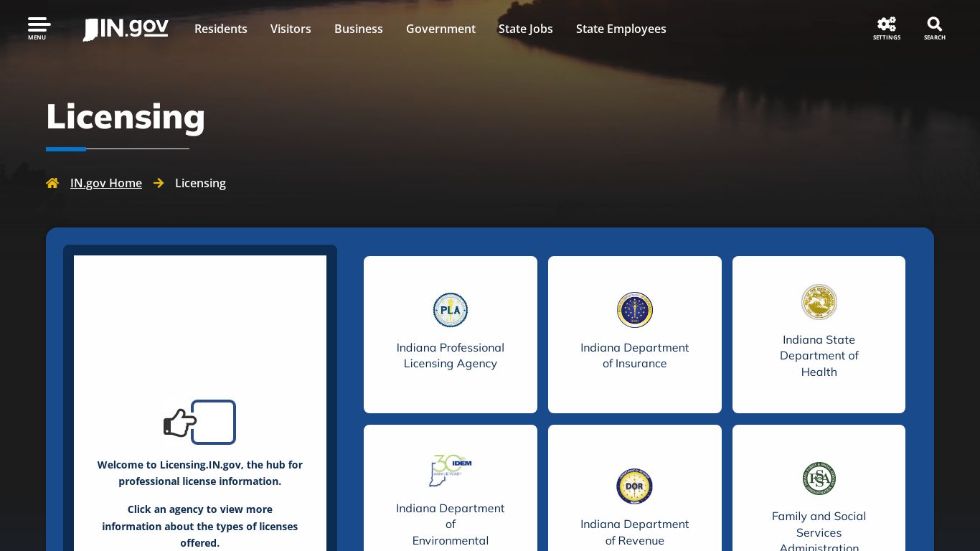Screen dimensions: 980x551
Task: Click the yellow home breadcrumb icon
Action: coord(52,183)
